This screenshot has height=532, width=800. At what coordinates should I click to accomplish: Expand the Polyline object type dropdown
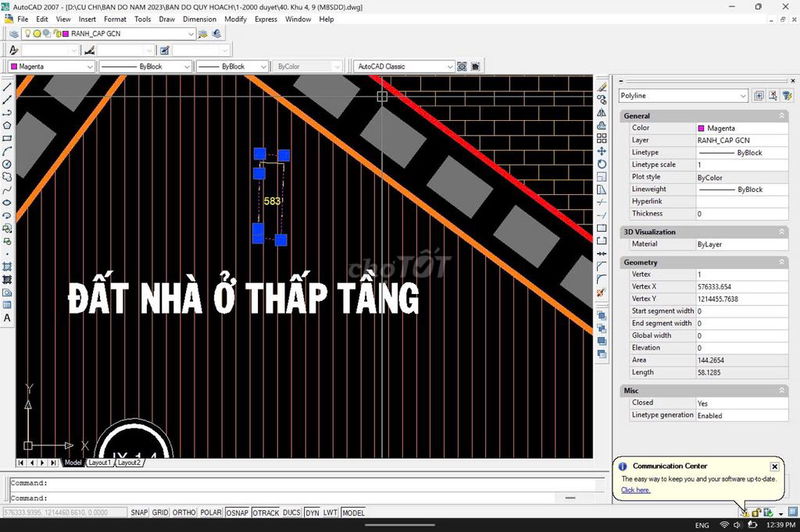(743, 96)
